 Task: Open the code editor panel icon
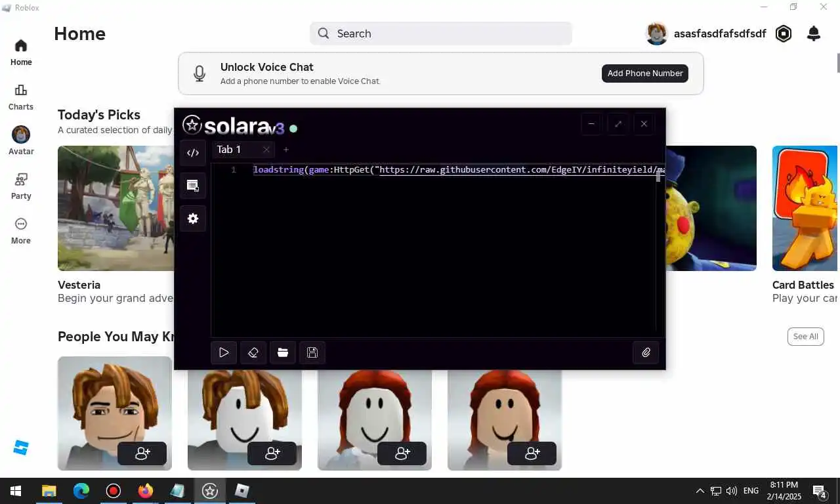point(193,153)
